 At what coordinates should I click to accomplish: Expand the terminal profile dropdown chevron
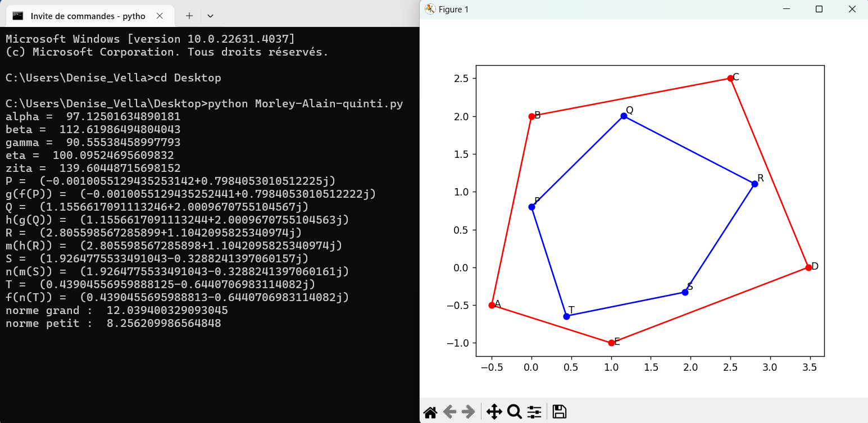[210, 16]
